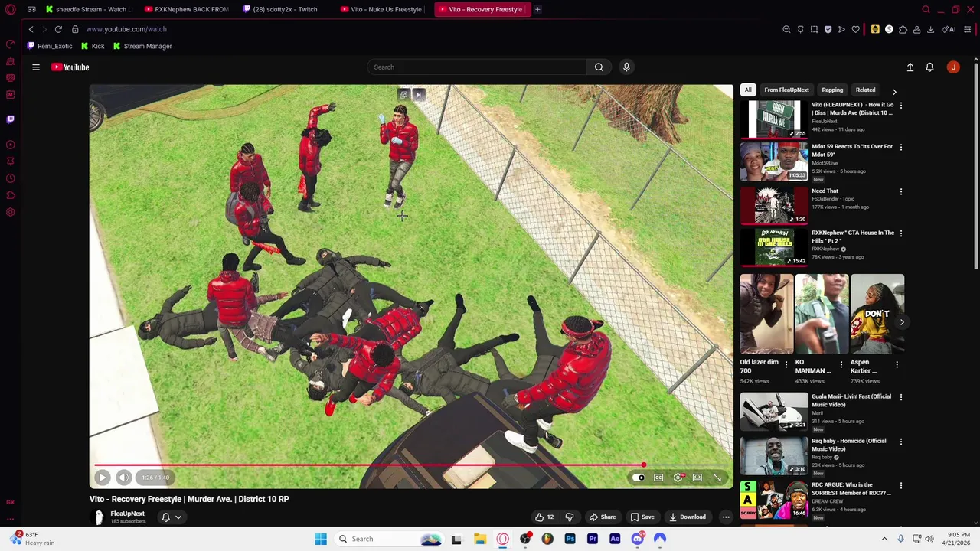Open Mdot 59 Reacts video thumbnail
The height and width of the screenshot is (551, 980).
coord(774,161)
